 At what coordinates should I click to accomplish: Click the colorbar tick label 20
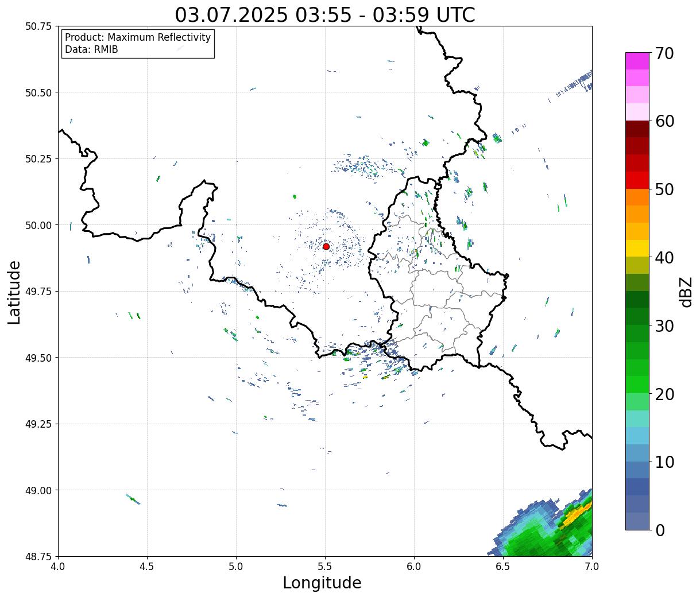tap(664, 394)
